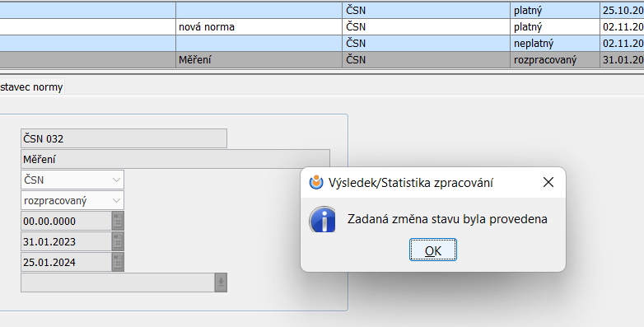The width and height of the screenshot is (644, 327).
Task: Select the row with neplatný status
Action: [322, 43]
